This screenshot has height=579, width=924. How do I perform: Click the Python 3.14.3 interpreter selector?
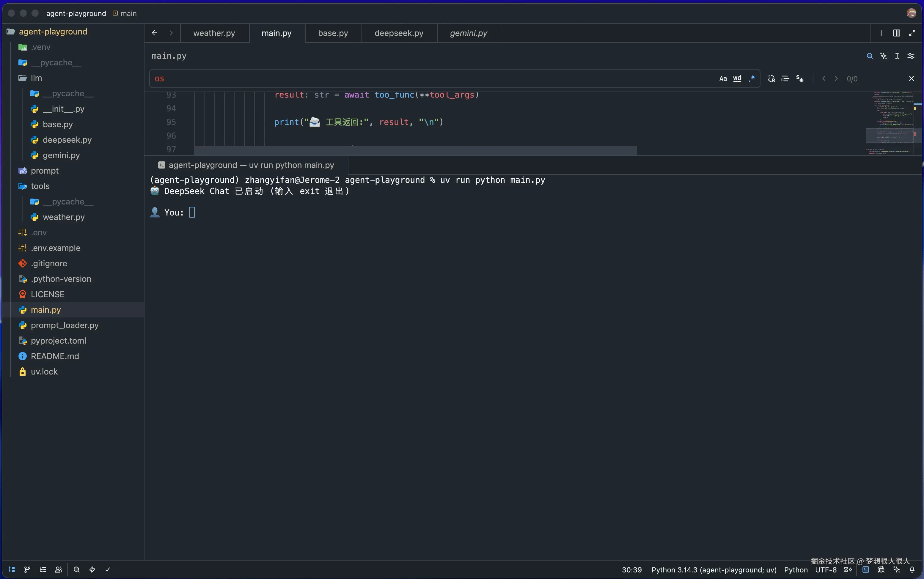(714, 569)
